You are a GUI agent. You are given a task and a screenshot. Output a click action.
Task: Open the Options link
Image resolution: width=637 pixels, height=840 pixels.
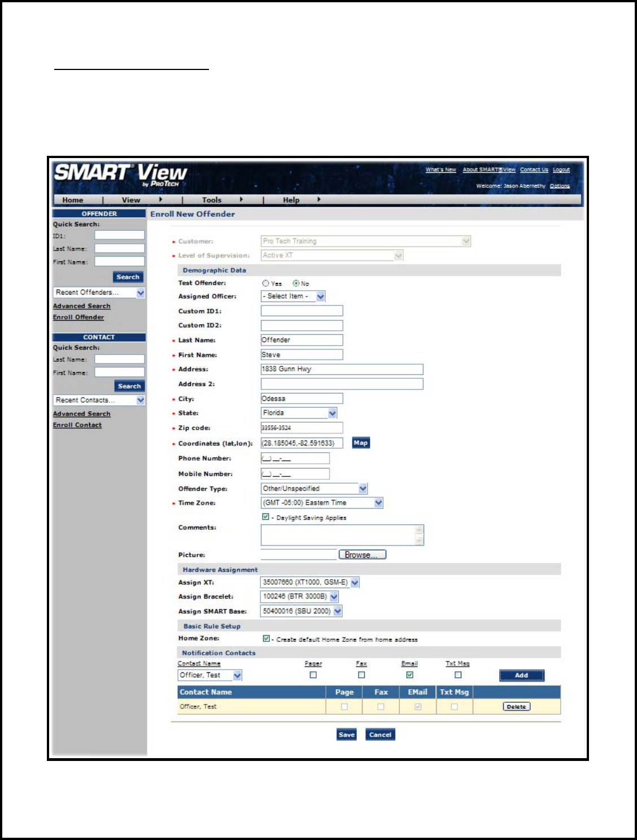[x=560, y=186]
